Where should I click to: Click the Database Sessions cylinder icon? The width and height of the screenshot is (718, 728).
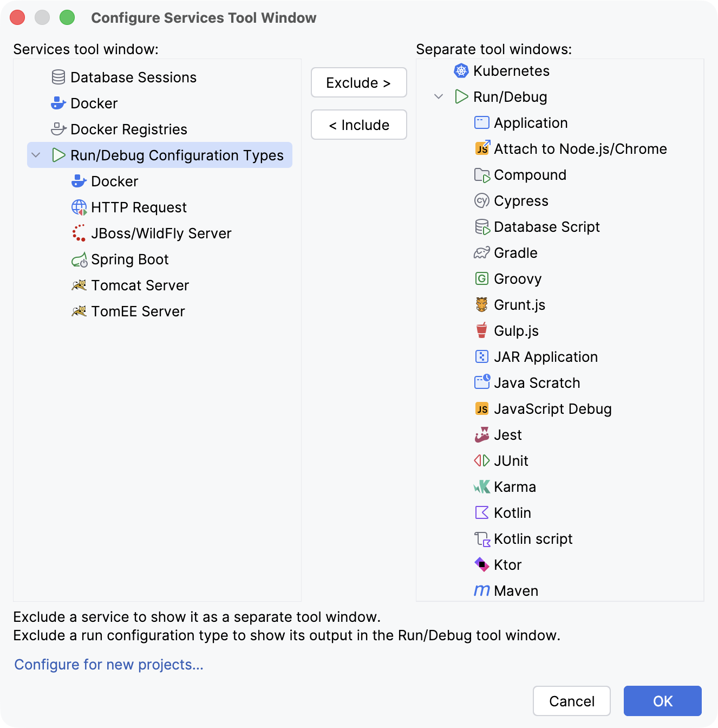pos(58,77)
